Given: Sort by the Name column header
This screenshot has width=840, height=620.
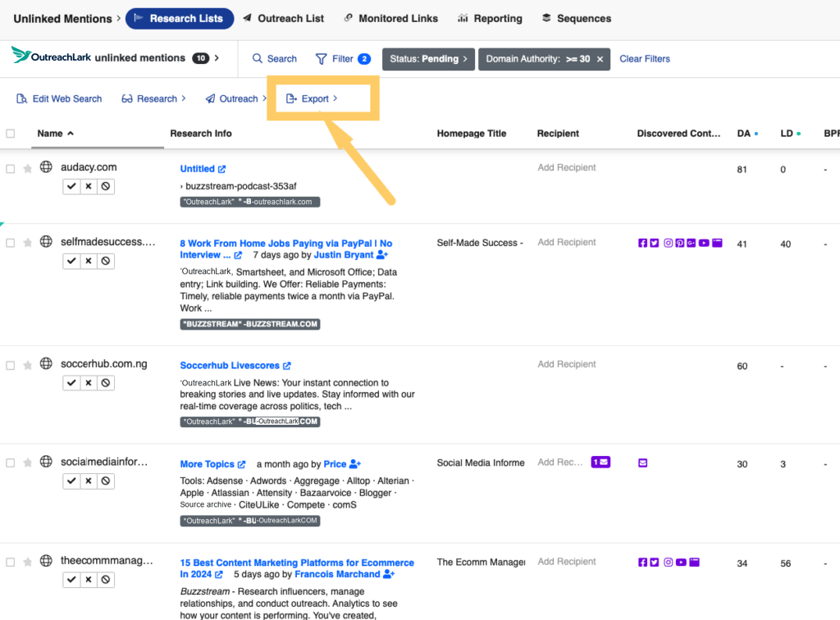Looking at the screenshot, I should (x=55, y=134).
